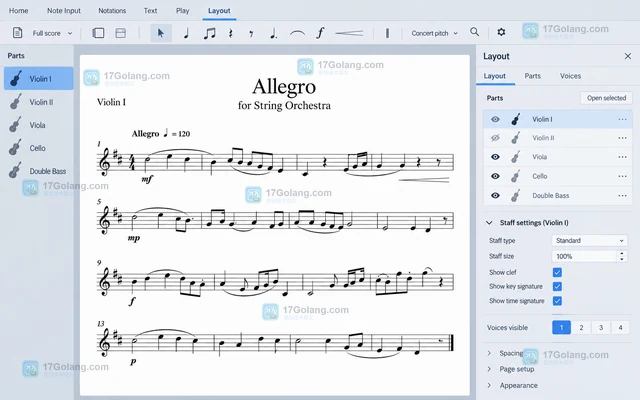Viewport: 640px width, 400px height.
Task: Select the hairpin crescendo tool
Action: pyautogui.click(x=349, y=33)
